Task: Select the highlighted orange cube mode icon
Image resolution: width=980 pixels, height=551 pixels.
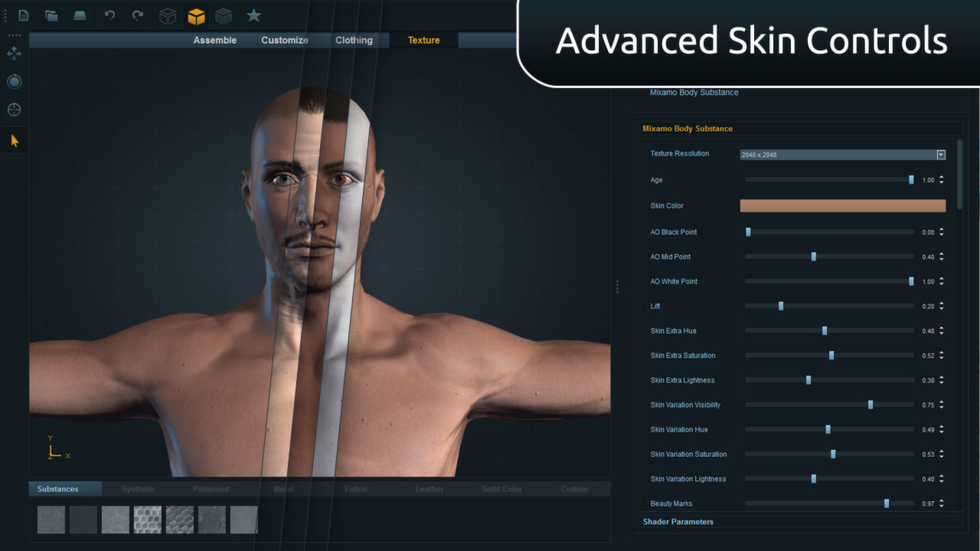Action: pyautogui.click(x=196, y=15)
